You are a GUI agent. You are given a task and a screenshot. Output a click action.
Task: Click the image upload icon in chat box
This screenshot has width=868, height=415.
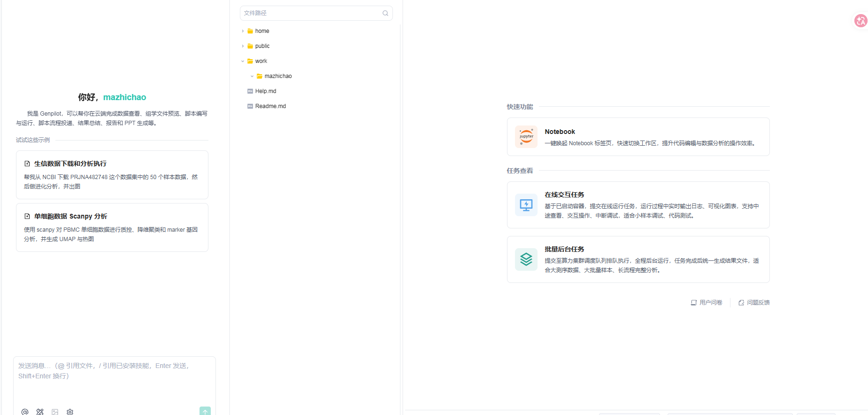[x=55, y=412]
